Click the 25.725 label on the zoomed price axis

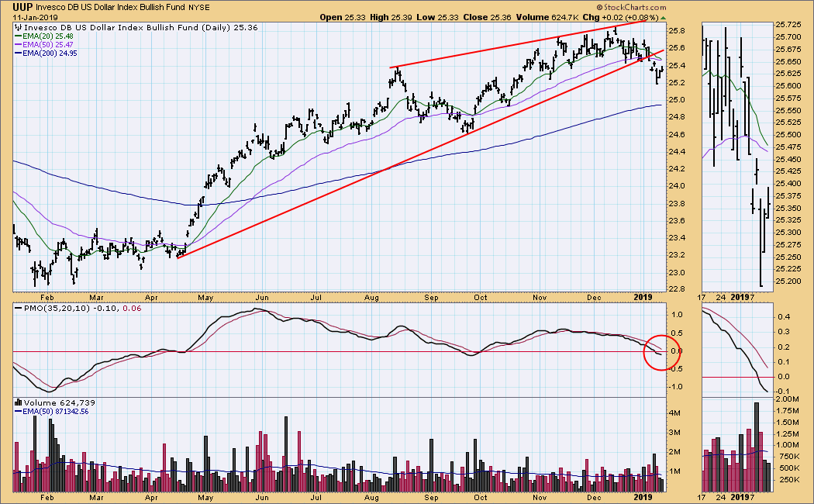coord(788,24)
